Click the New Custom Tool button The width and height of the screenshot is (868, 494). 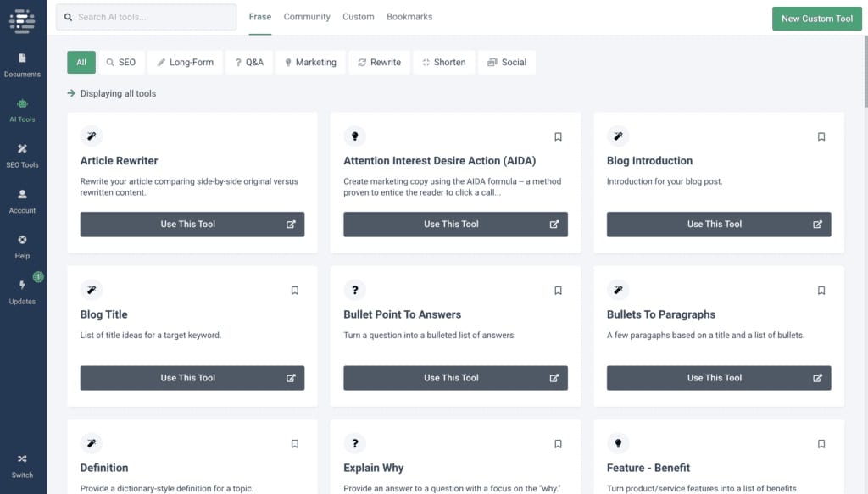click(x=817, y=19)
